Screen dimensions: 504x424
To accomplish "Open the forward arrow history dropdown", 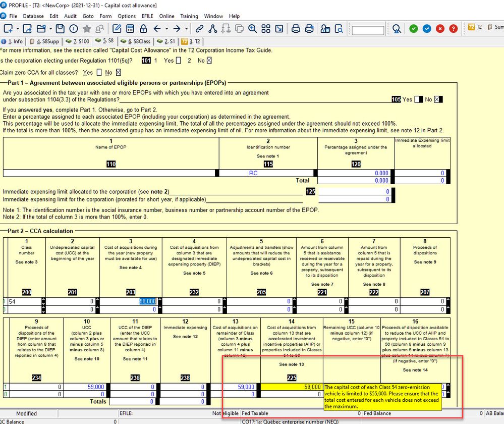I will point(187,28).
